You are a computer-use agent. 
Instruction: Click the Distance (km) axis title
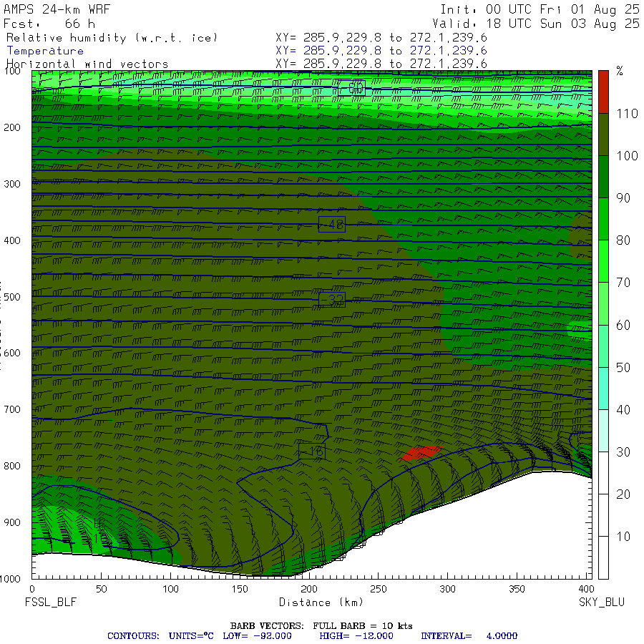[x=321, y=602]
